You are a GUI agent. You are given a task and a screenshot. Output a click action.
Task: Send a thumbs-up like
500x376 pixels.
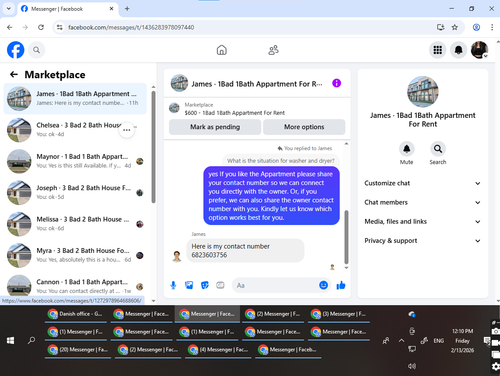click(341, 285)
